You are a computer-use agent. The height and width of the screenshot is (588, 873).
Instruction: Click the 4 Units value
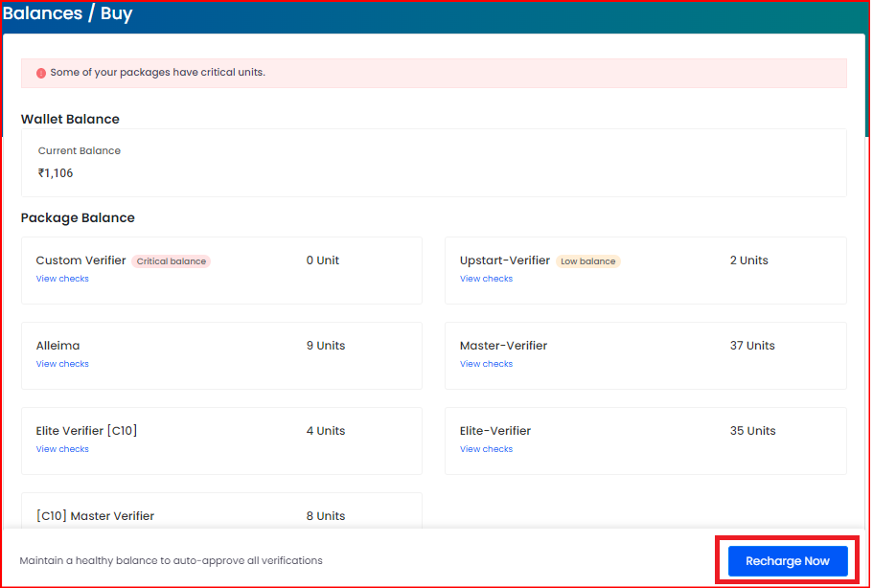326,431
